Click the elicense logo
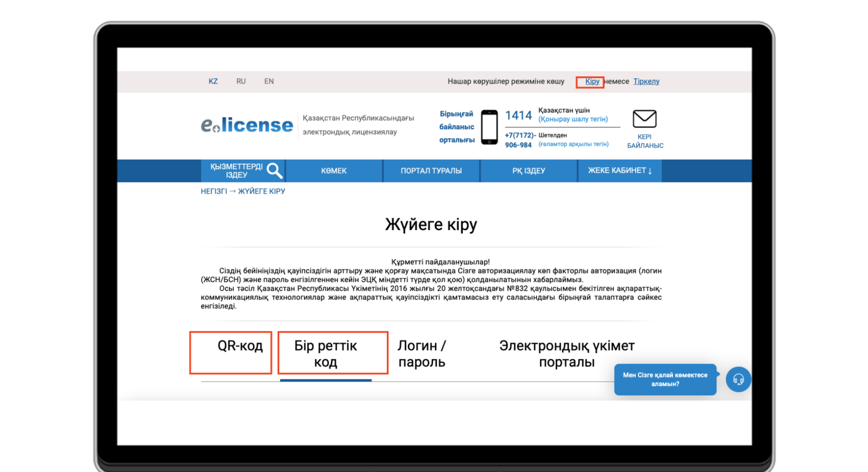Screen dimensions: 868x472 (x=247, y=125)
